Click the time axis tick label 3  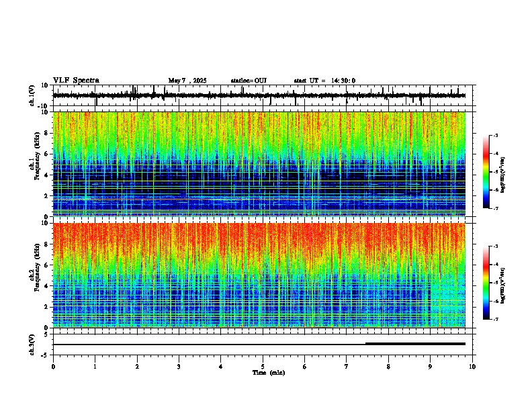179,367
